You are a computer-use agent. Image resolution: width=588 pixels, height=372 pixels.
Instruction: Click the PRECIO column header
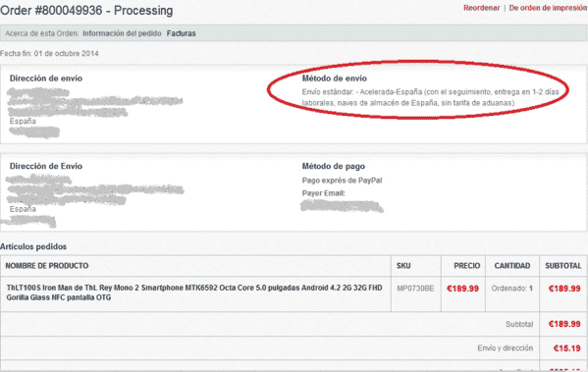[467, 266]
